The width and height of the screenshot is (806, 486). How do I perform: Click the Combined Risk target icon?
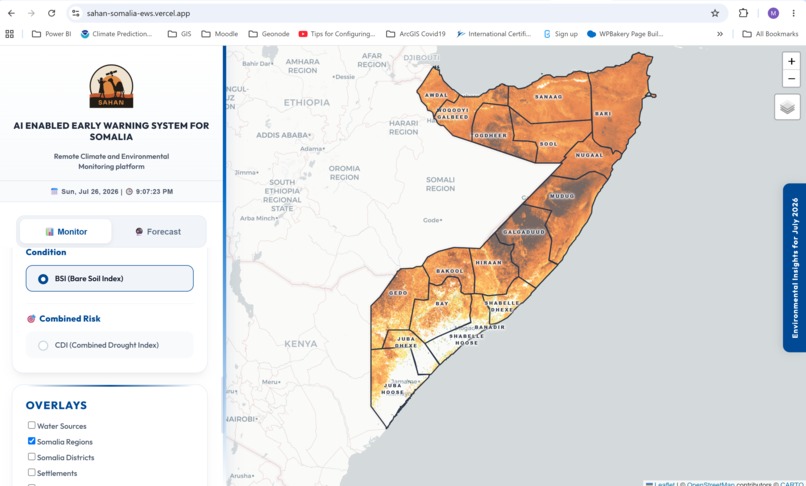click(x=31, y=319)
